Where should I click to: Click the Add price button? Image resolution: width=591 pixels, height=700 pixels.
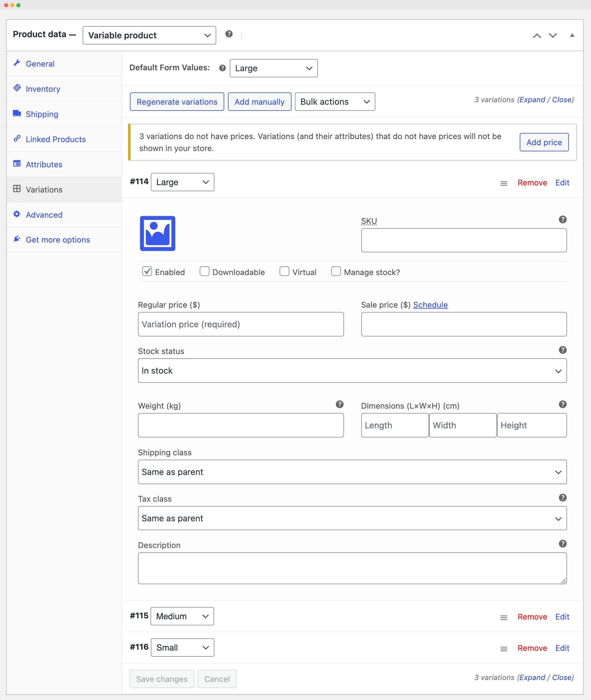tap(544, 142)
